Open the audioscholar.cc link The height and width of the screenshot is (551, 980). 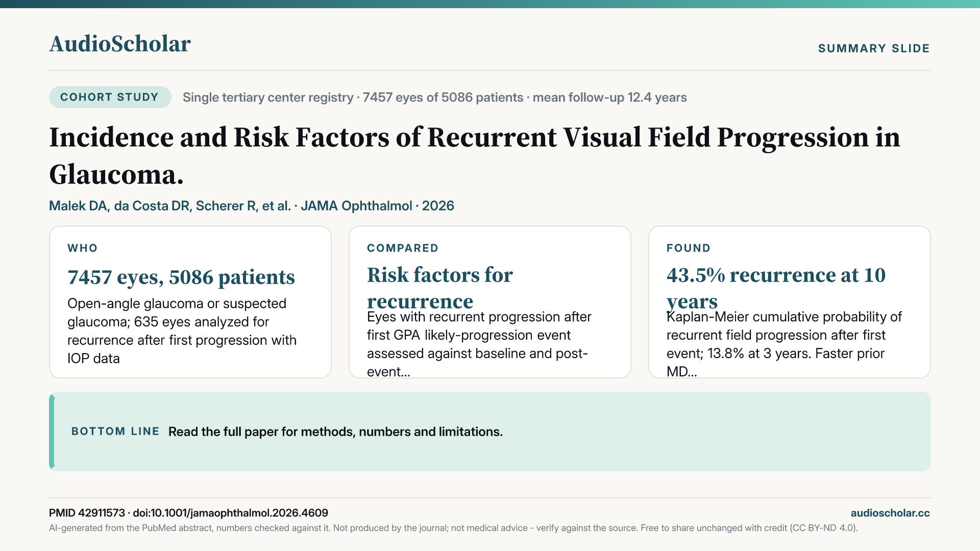[890, 513]
